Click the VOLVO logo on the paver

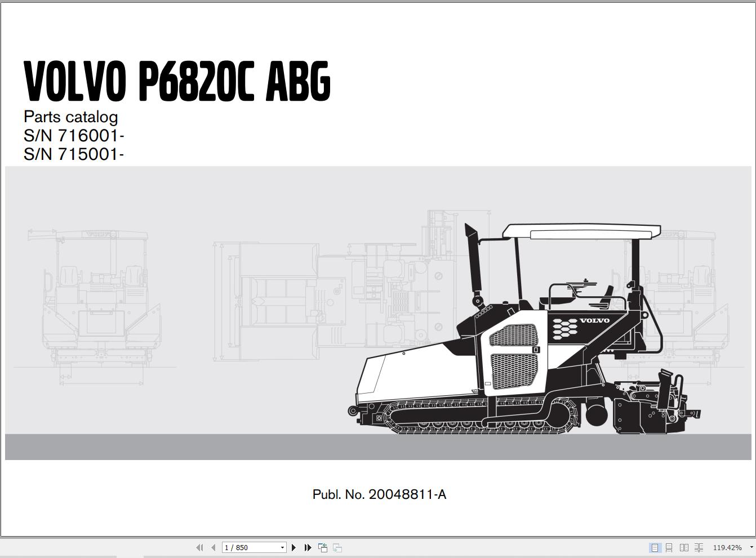pos(595,320)
